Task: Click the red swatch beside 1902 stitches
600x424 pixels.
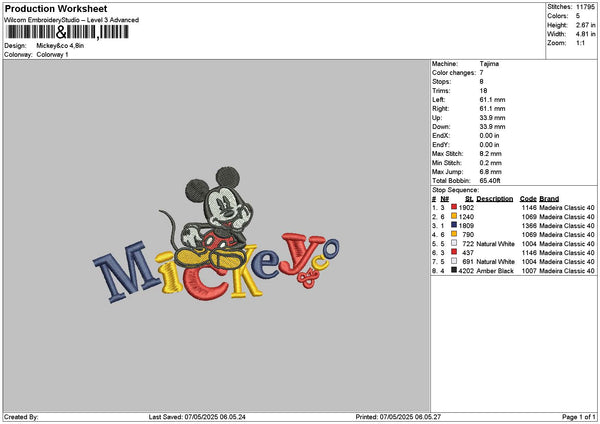Action: coord(454,207)
